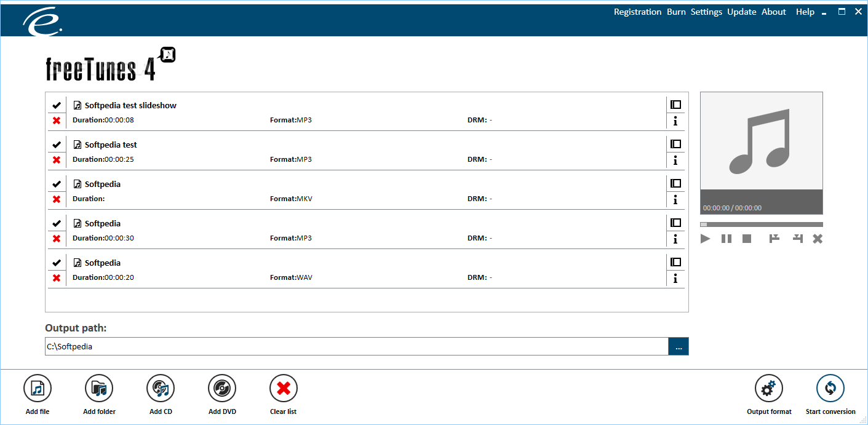Select the Softpedia test slideshow title
Viewport: 868px width, 425px height.
[130, 105]
